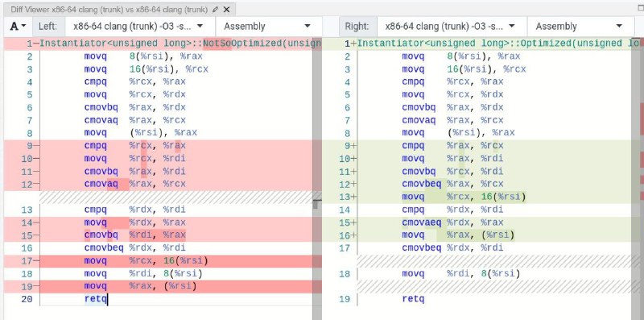This screenshot has height=320, width=644.
Task: Click the 'Left:' label
Action: click(47, 27)
